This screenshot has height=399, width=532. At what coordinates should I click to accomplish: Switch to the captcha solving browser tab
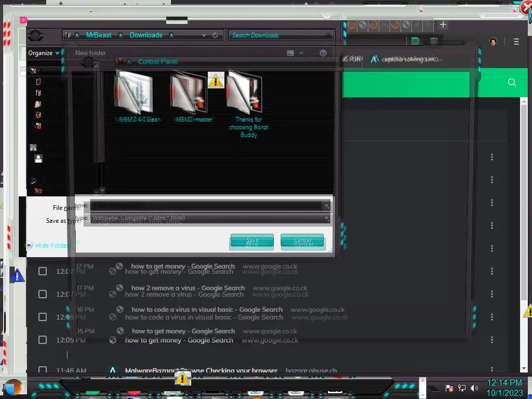point(407,59)
